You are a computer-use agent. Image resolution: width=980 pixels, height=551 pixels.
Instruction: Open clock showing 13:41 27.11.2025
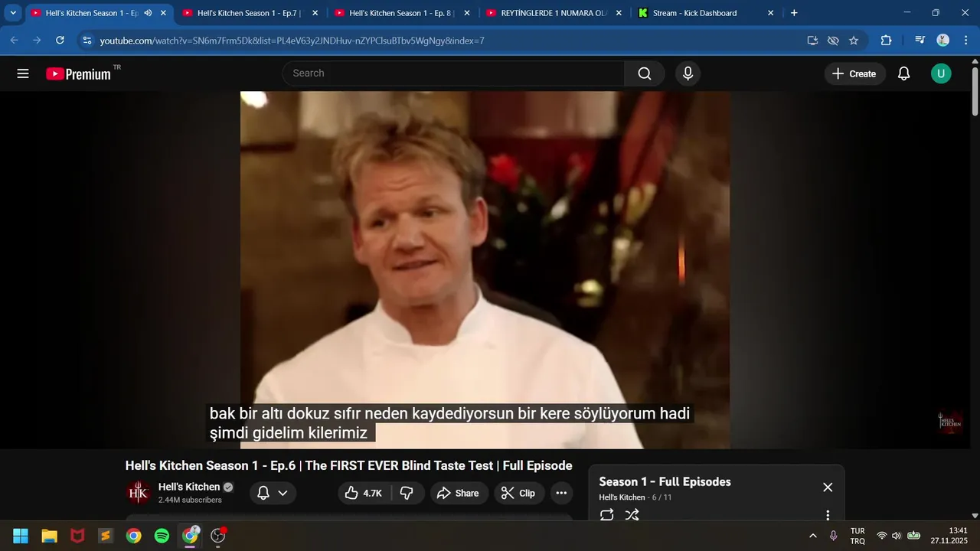coord(949,536)
